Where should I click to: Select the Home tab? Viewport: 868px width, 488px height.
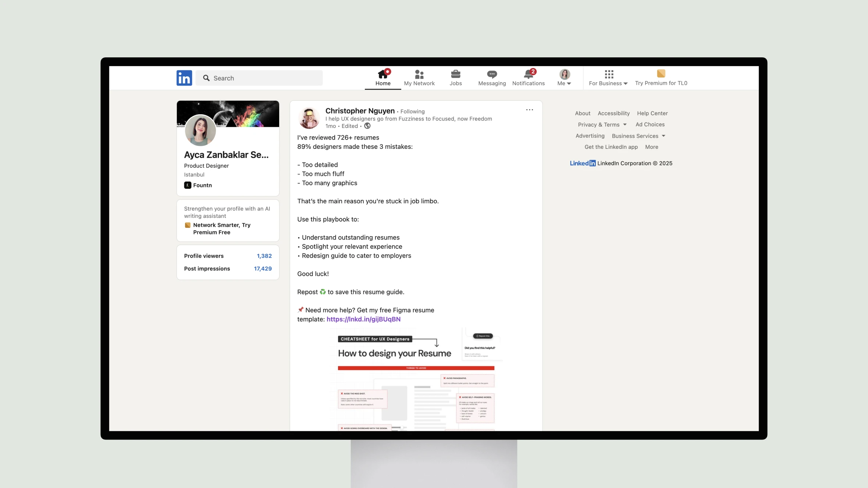coord(383,78)
